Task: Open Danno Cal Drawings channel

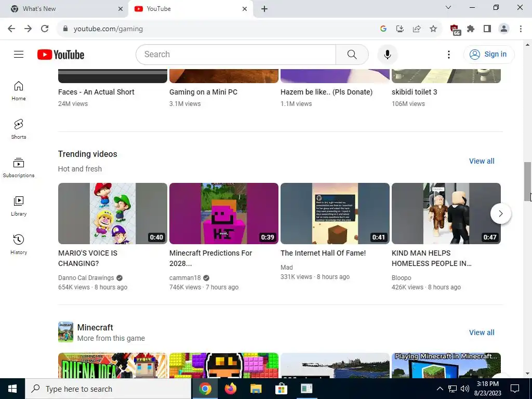Action: point(86,278)
